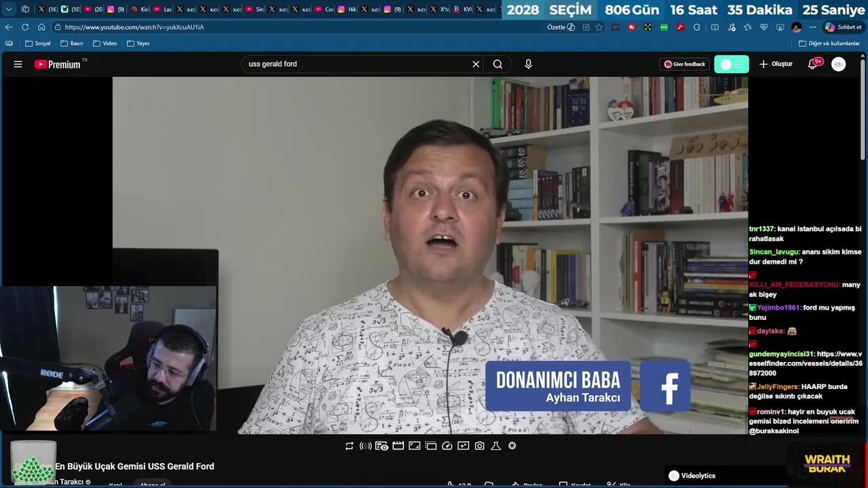Open the favorites list star icon

click(x=747, y=27)
